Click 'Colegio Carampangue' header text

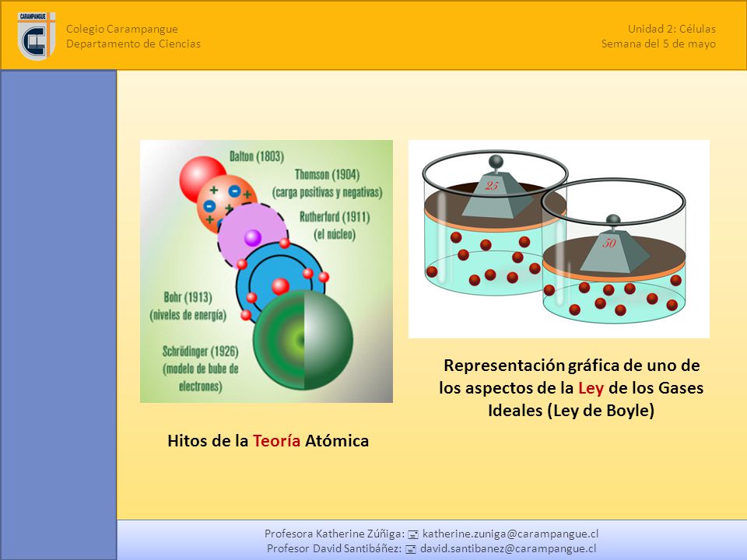122,29
